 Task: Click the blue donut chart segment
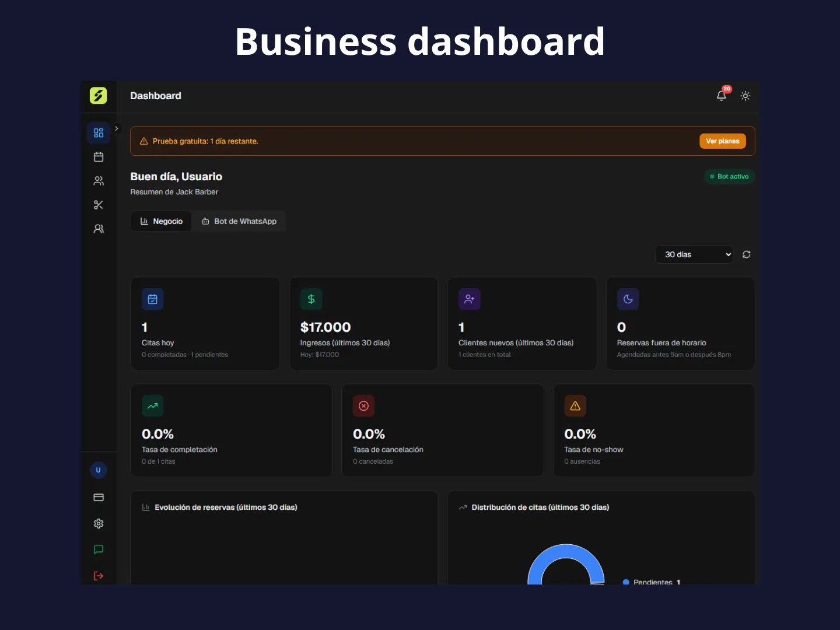coord(565,551)
